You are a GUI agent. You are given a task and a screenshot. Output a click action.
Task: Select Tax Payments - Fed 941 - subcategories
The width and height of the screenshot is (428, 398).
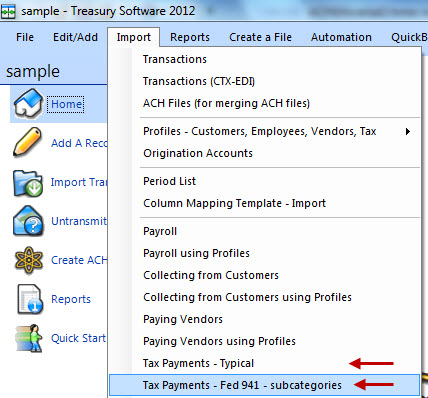264,385
